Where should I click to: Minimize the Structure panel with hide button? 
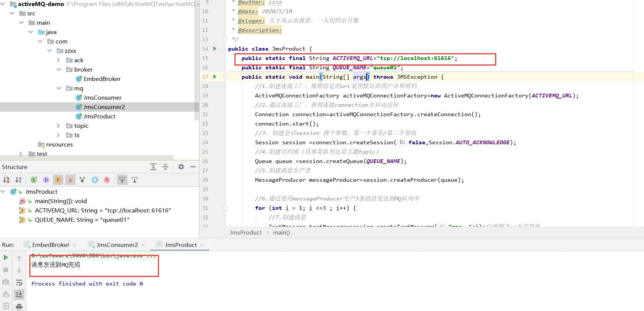(193, 167)
